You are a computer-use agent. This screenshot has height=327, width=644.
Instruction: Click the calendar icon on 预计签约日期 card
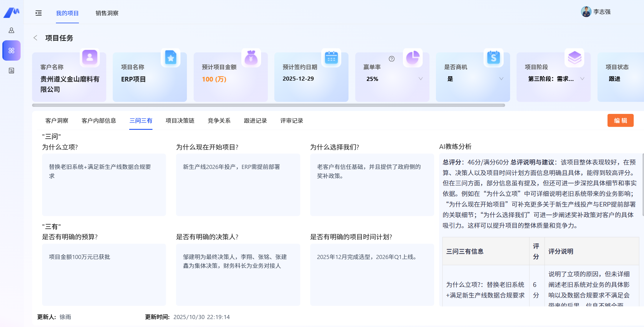[332, 58]
